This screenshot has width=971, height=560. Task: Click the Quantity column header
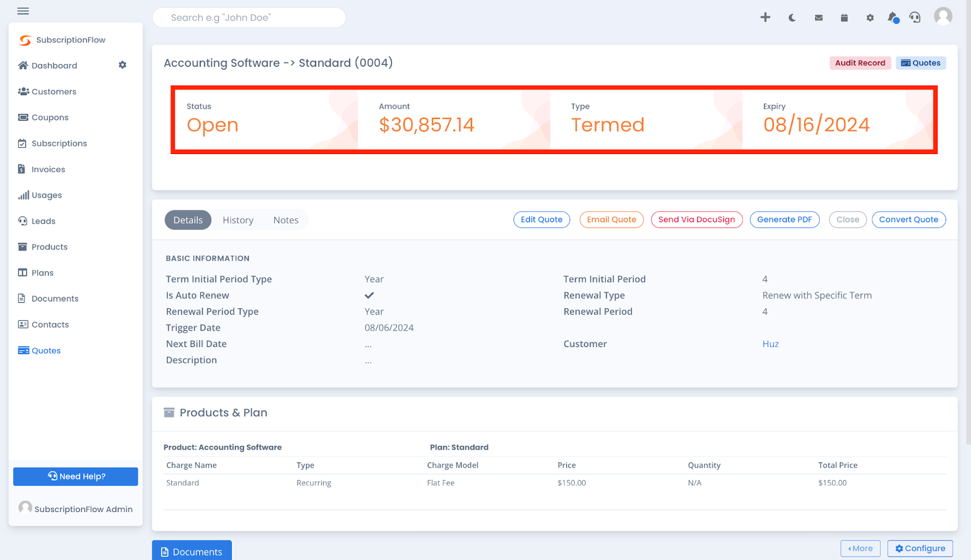pyautogui.click(x=704, y=465)
